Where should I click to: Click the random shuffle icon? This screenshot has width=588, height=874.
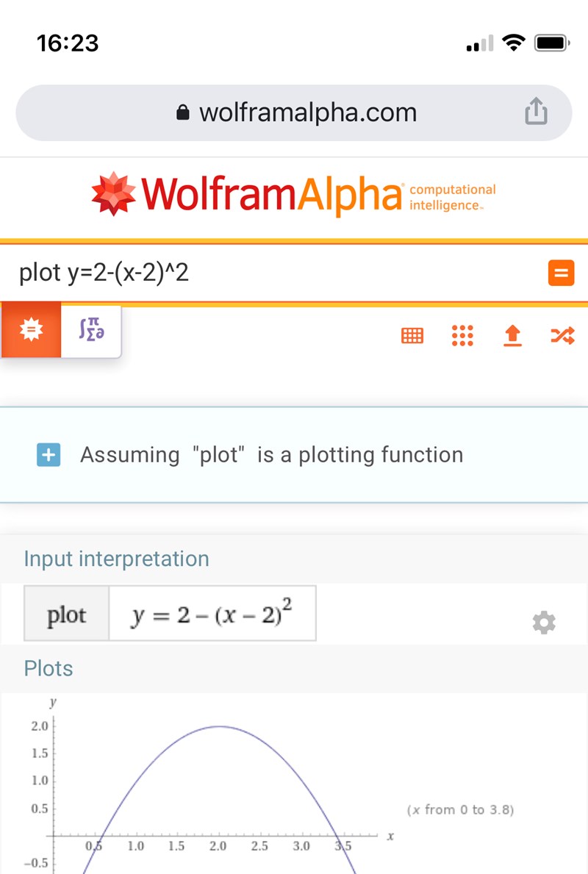562,336
